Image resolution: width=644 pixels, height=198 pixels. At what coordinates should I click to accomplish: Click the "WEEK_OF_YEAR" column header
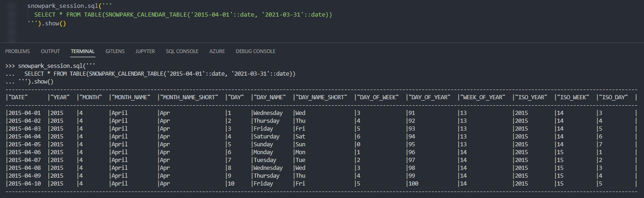pyautogui.click(x=482, y=97)
